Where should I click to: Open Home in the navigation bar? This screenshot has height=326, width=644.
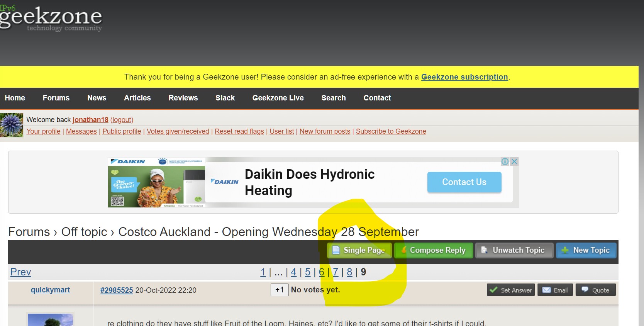point(15,98)
